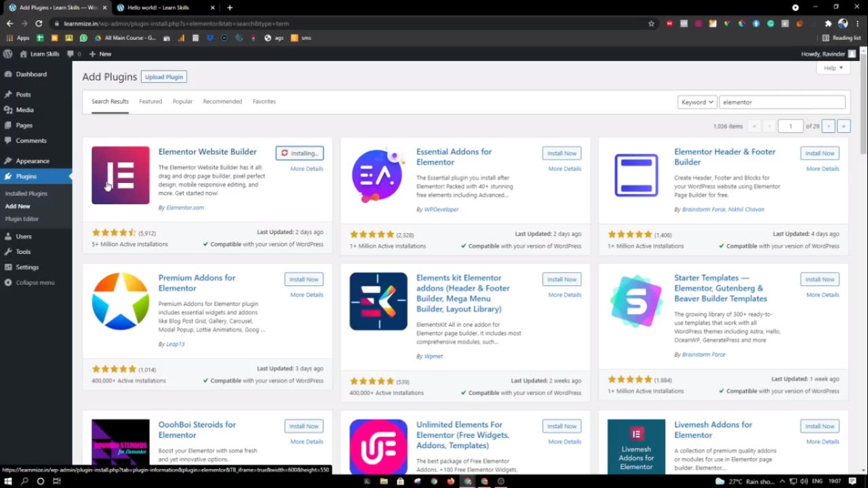Open Plugin Editor submenu link

(22, 219)
